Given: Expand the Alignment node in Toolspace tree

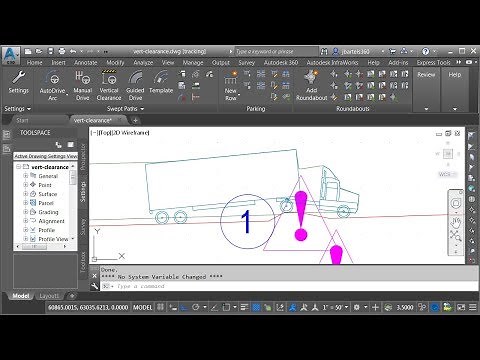Looking at the screenshot, I should (x=26, y=221).
